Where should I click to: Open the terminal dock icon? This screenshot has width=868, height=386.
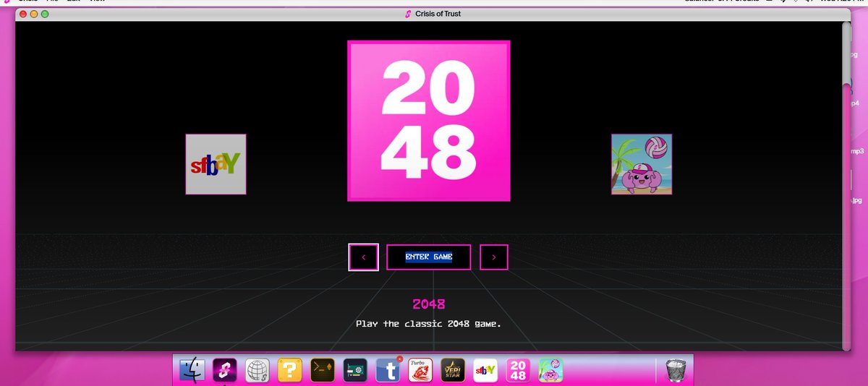coord(322,370)
